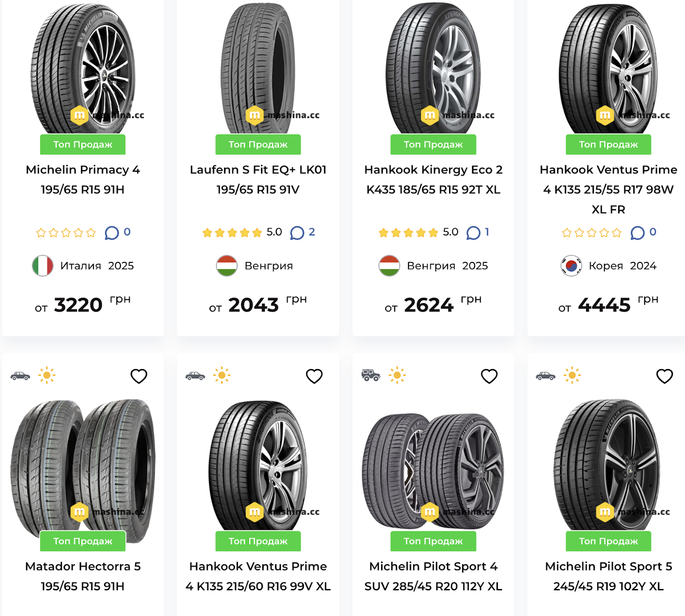Click the review bubble icon for Michelin Primacy 4

pos(112,233)
